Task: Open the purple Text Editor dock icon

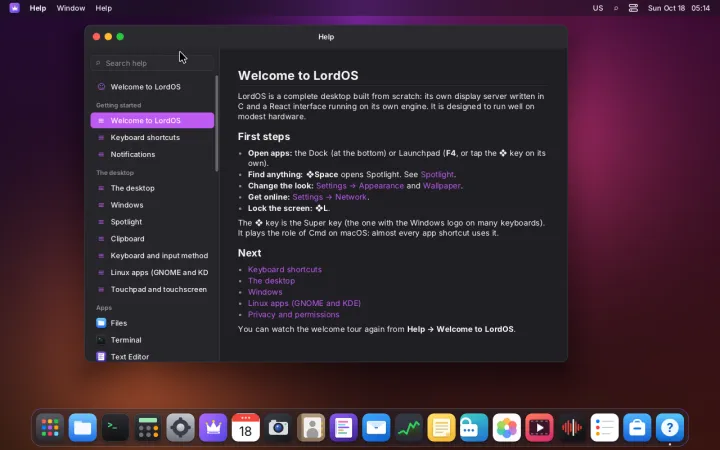Action: click(x=343, y=428)
